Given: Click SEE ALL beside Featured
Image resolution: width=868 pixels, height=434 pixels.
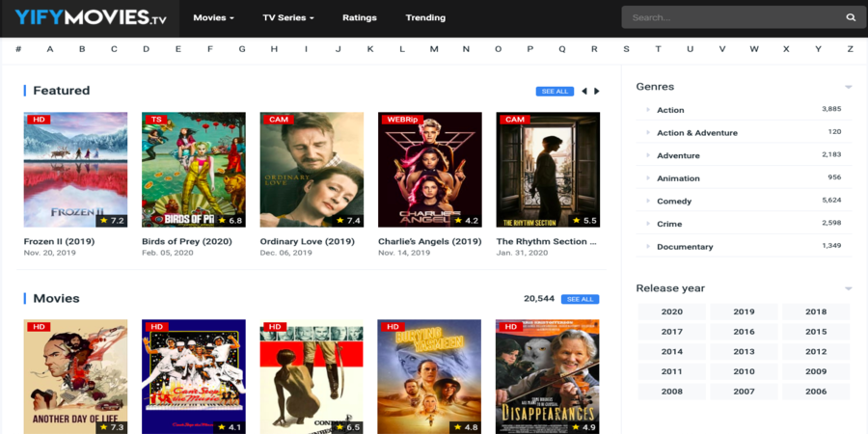Looking at the screenshot, I should pyautogui.click(x=555, y=92).
